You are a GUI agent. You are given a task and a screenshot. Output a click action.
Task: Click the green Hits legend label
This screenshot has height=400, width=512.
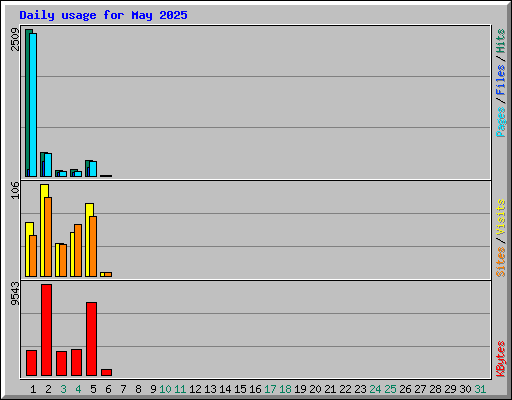click(501, 41)
